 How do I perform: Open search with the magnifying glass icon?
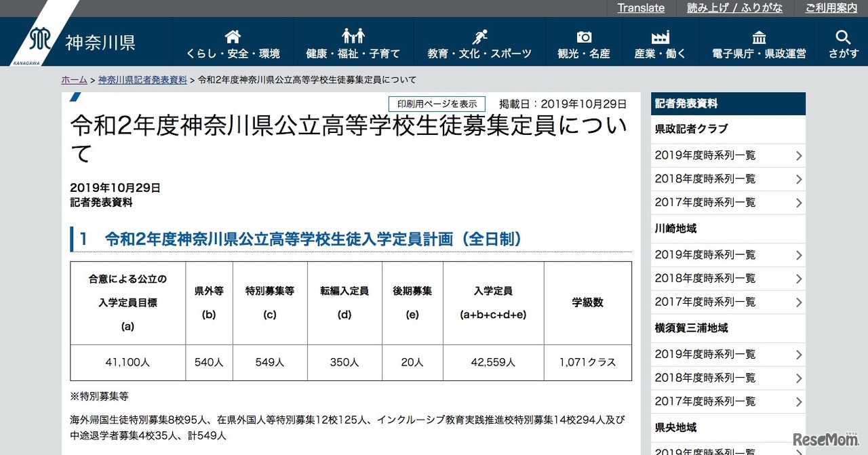tap(843, 37)
